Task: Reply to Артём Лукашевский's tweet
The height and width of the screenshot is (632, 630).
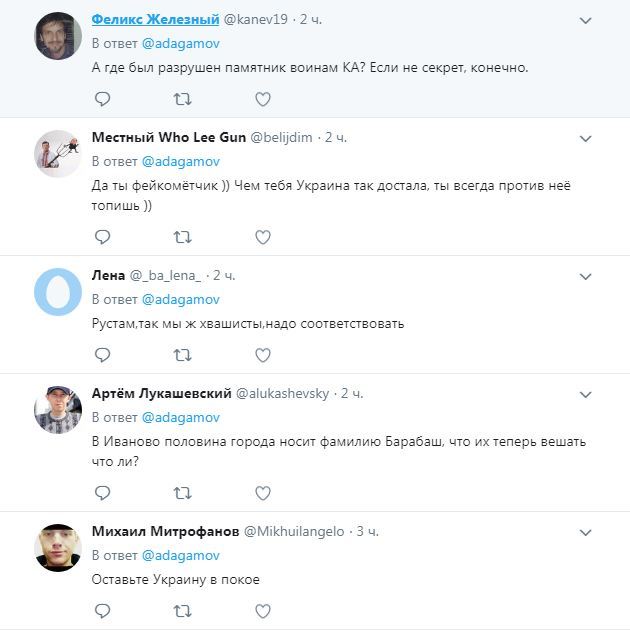Action: pyautogui.click(x=102, y=493)
